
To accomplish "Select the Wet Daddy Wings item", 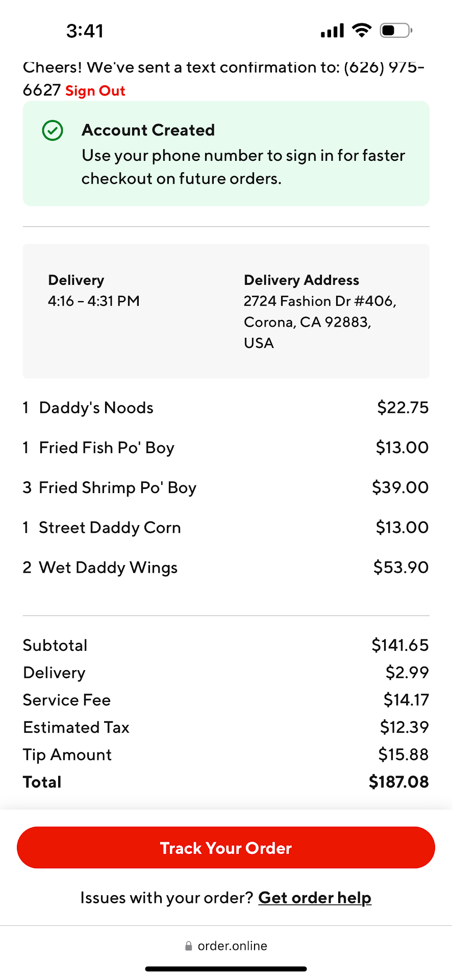I will pyautogui.click(x=108, y=568).
